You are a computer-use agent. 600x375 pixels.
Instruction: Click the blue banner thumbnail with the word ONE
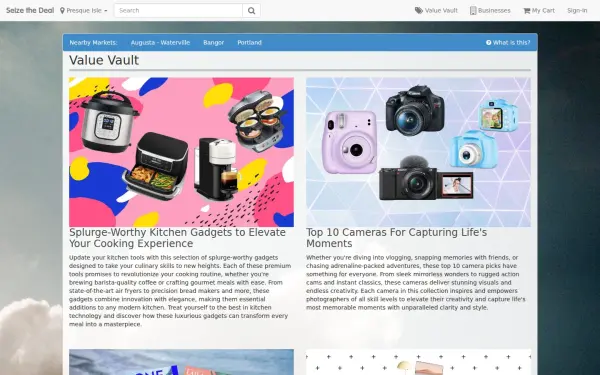coord(181,362)
